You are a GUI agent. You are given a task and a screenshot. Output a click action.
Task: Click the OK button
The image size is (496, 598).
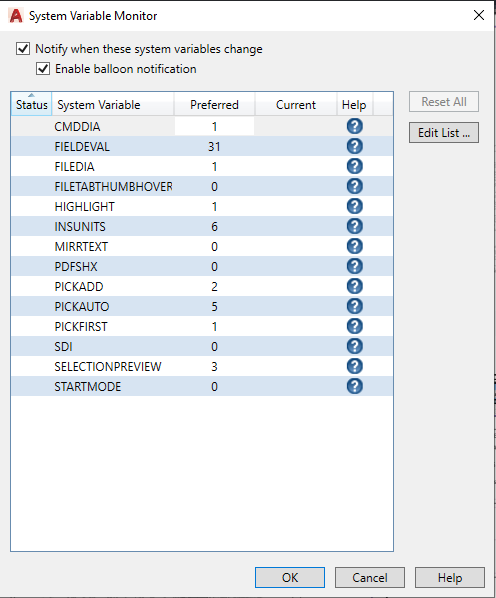pyautogui.click(x=290, y=577)
